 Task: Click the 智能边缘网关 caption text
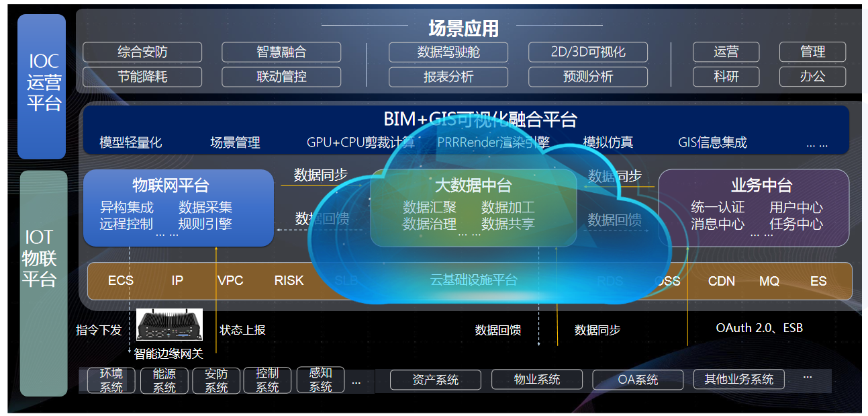click(168, 353)
